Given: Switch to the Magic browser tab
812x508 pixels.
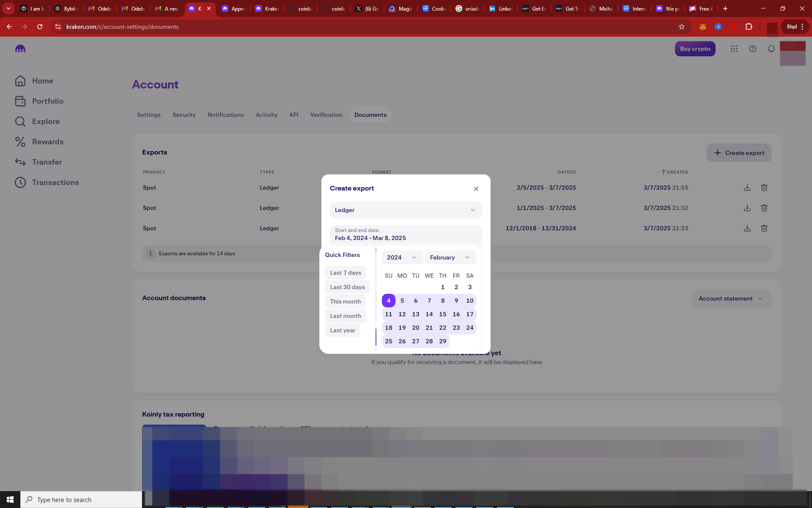Looking at the screenshot, I should pyautogui.click(x=401, y=8).
